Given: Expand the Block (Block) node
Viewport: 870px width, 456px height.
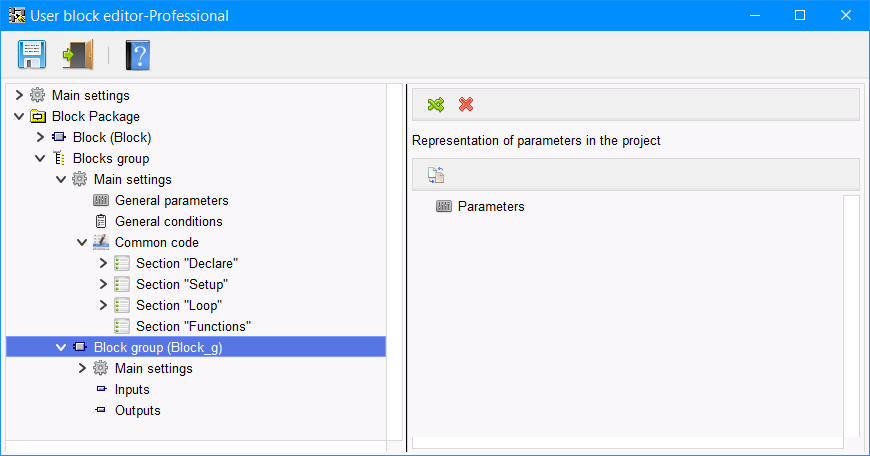Looking at the screenshot, I should [40, 137].
